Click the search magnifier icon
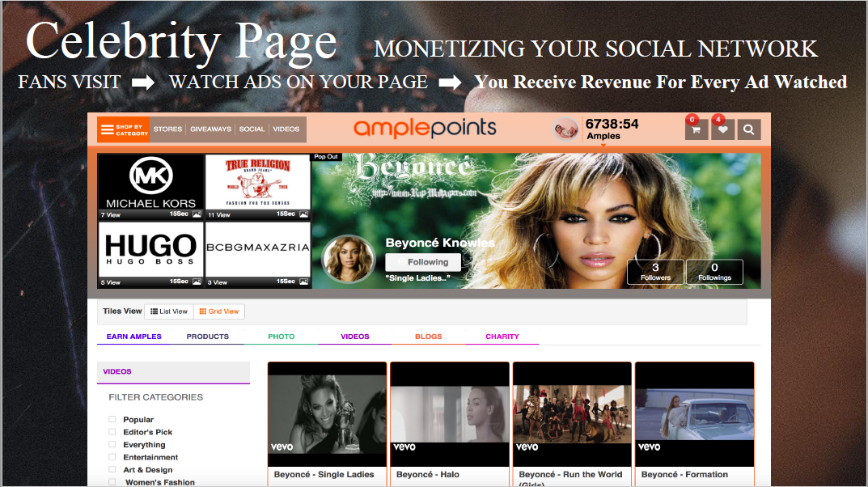The height and width of the screenshot is (487, 868). 749,129
